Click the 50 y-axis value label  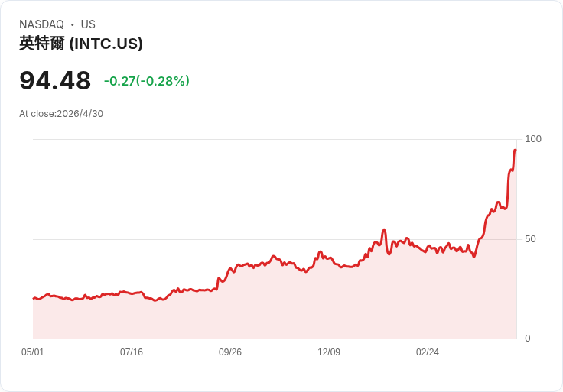pyautogui.click(x=530, y=239)
